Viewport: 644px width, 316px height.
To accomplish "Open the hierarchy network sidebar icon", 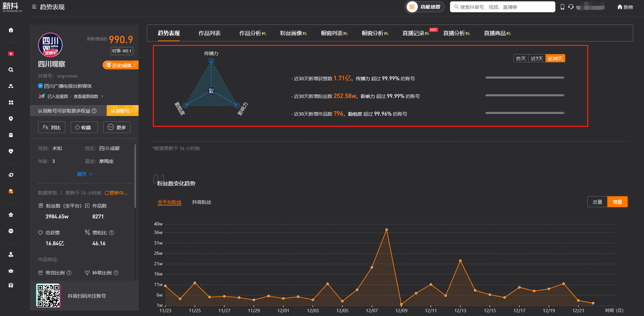I will coord(11,86).
